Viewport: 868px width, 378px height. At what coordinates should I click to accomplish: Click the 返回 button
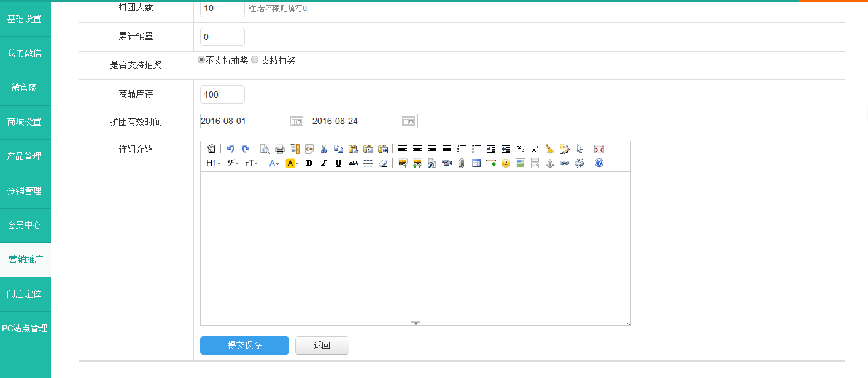(322, 345)
